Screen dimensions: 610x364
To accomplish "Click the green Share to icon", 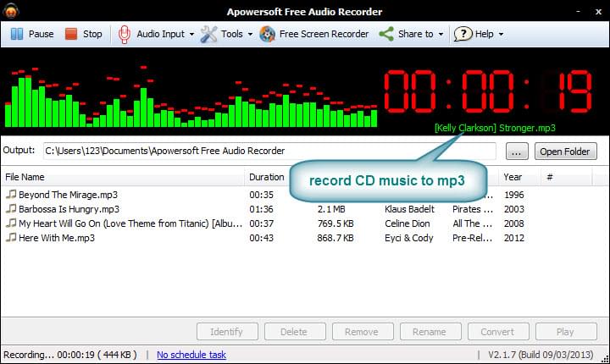I will pyautogui.click(x=386, y=34).
